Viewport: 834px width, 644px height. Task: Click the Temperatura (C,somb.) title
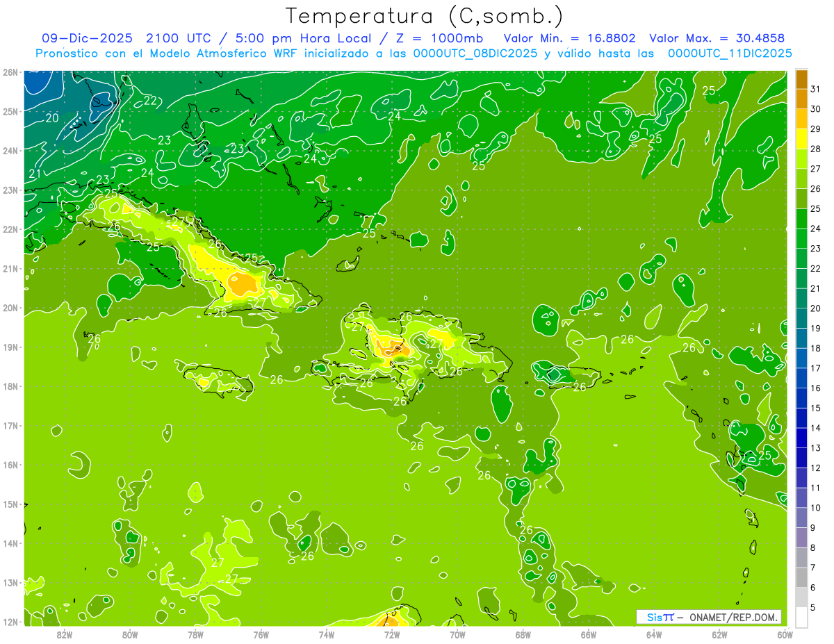coord(424,16)
